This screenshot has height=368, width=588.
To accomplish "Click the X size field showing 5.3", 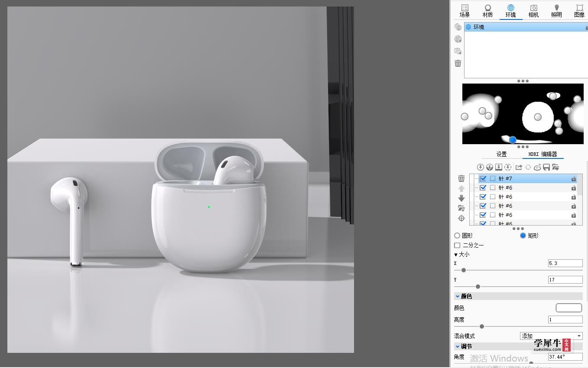I will click(x=565, y=263).
